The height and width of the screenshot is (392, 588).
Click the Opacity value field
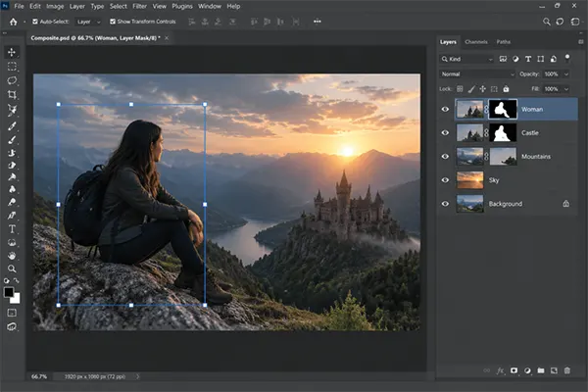coord(551,74)
